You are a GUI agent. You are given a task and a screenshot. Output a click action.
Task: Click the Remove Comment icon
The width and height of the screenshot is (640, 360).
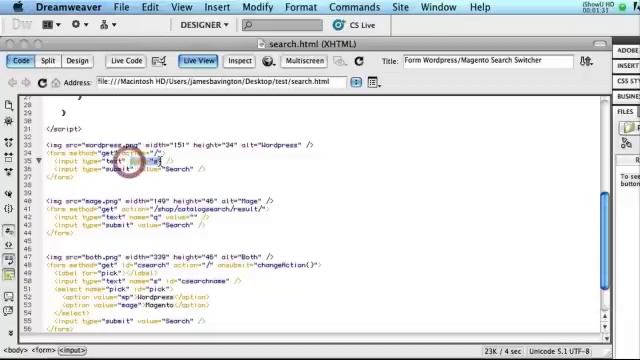[x=9, y=311]
